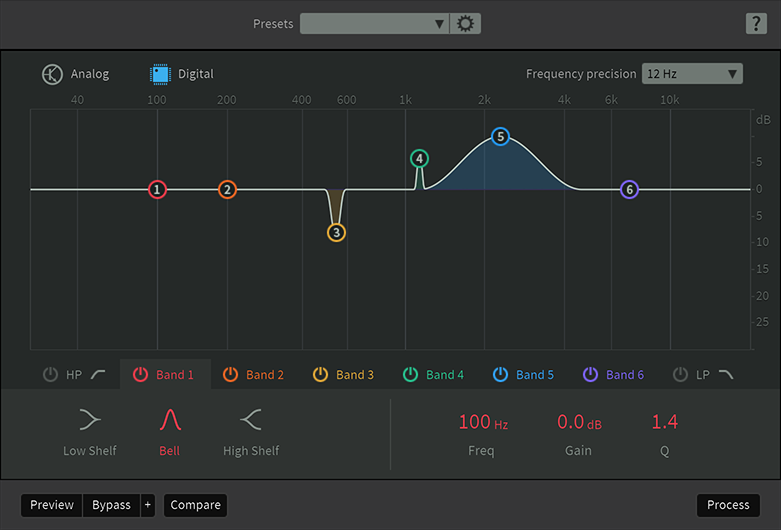Select EQ node 4 on the narrow peak

[x=419, y=158]
